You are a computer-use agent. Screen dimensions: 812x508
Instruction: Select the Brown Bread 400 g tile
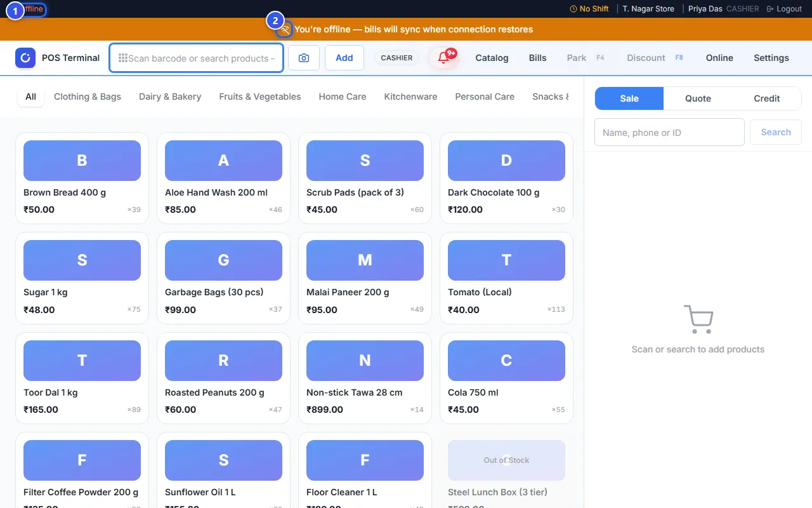click(82, 178)
